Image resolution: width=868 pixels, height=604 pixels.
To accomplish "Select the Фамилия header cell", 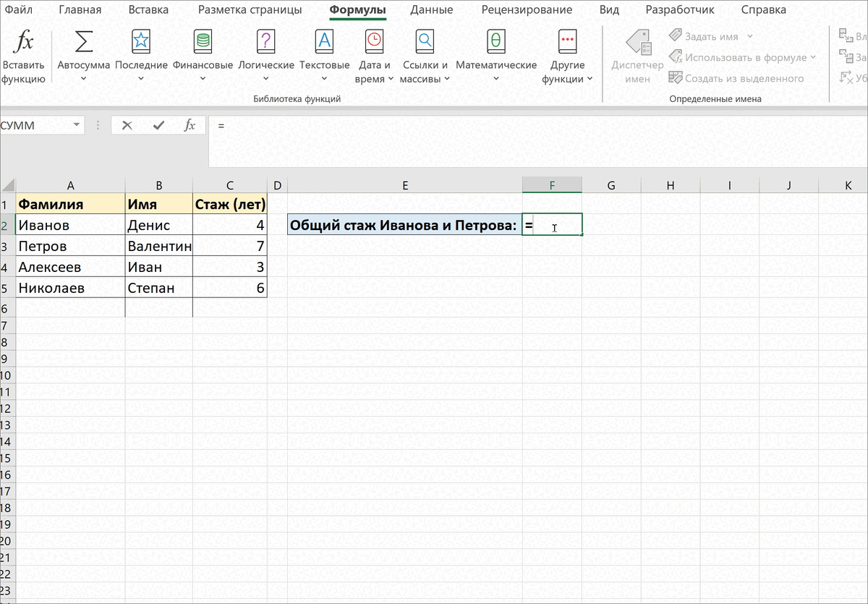I will 70,205.
